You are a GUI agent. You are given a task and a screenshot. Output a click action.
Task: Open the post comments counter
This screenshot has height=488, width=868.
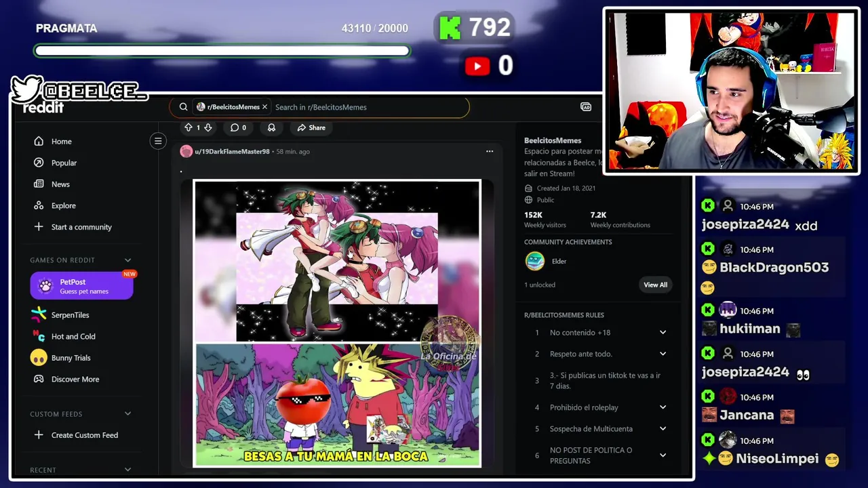(238, 127)
